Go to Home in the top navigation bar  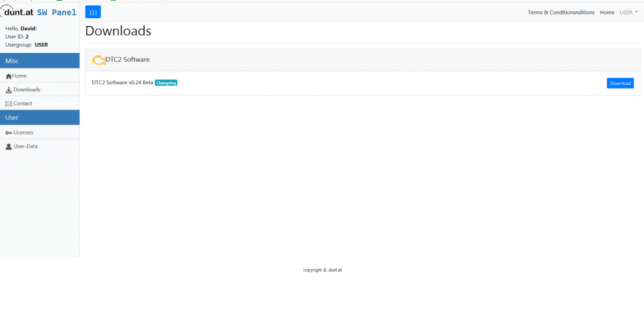click(607, 13)
